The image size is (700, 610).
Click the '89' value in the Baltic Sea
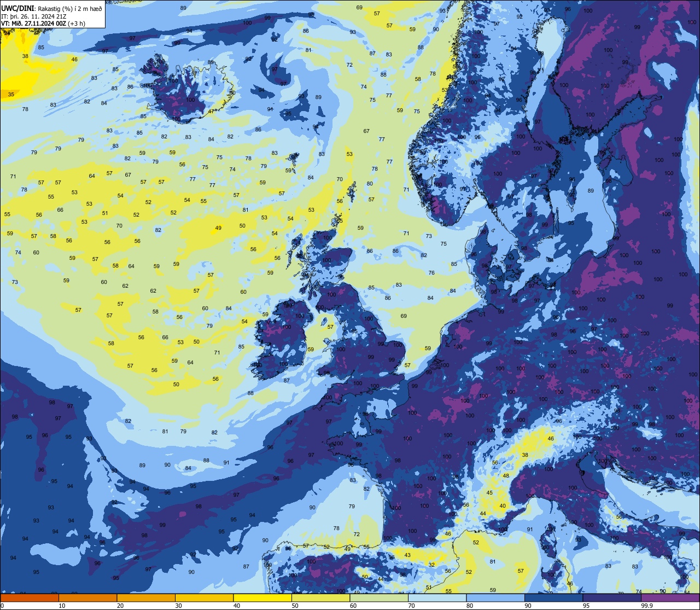coord(591,190)
